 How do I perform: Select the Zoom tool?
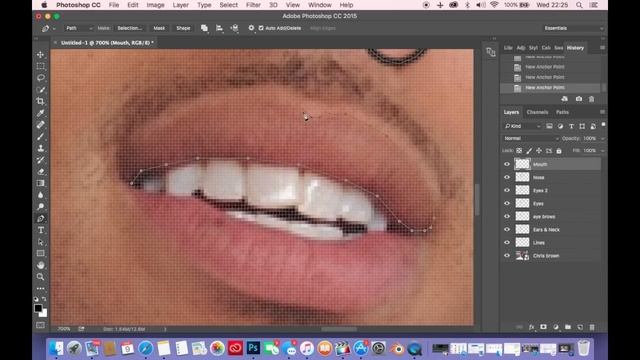click(40, 277)
